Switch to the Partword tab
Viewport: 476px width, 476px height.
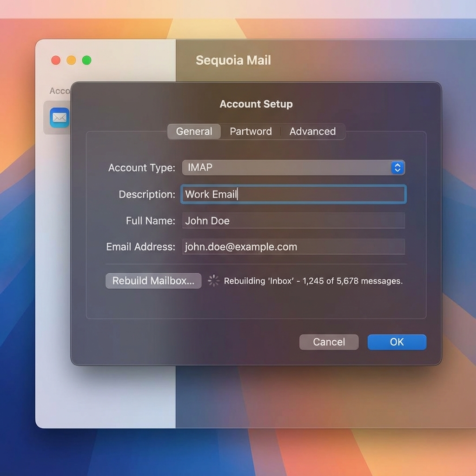251,132
